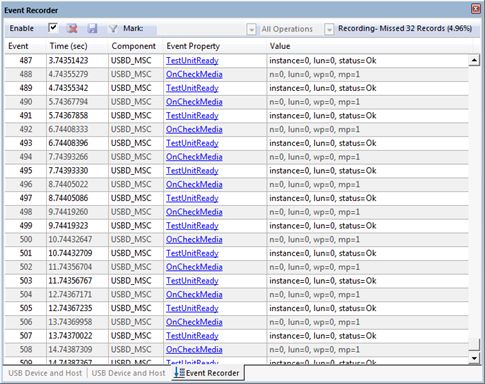
Task: Open the Mark field dropdown arrow
Action: point(251,30)
